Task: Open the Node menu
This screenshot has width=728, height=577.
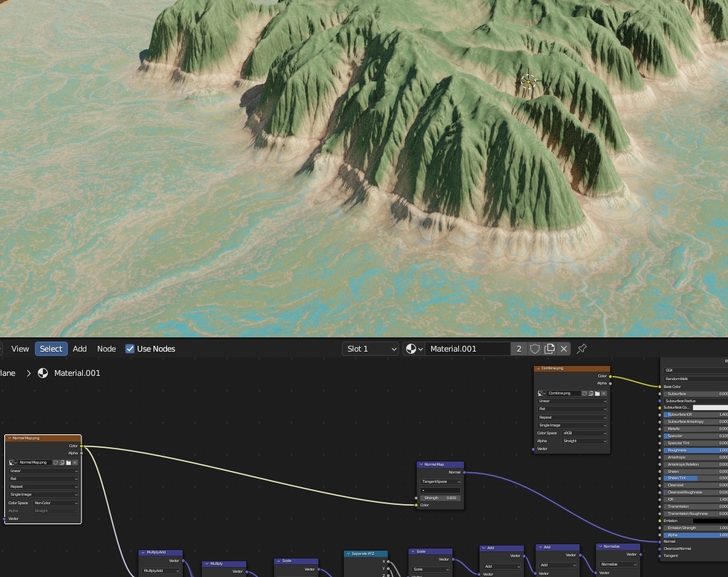Action: pos(106,349)
